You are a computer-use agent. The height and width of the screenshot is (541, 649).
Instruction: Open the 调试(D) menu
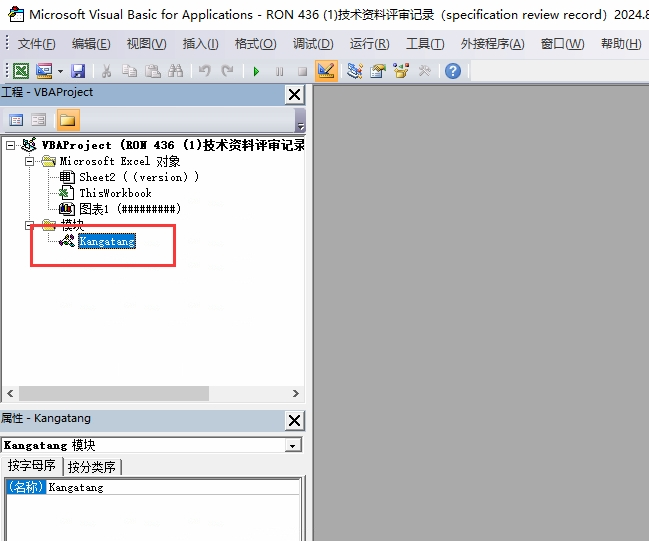pos(313,43)
